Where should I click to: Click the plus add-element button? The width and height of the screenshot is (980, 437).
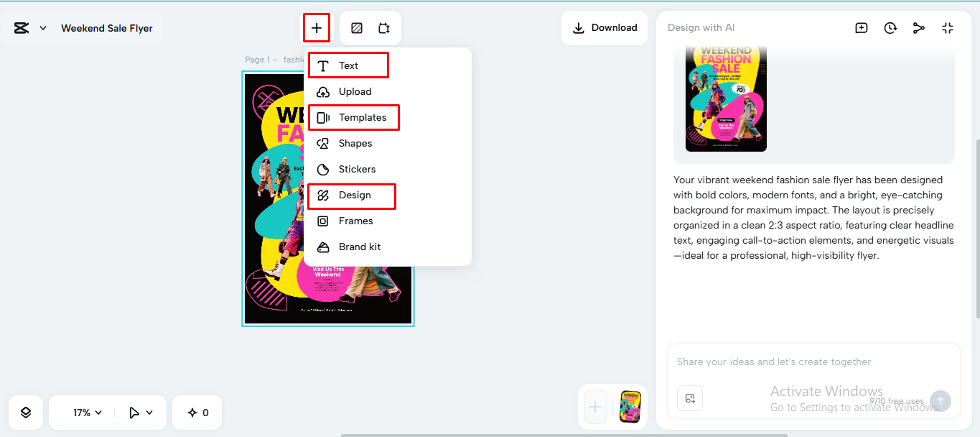click(317, 28)
